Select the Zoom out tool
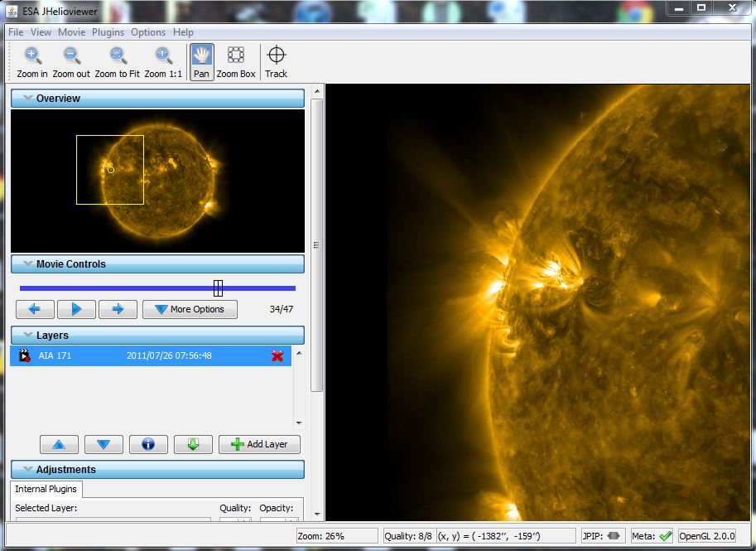The height and width of the screenshot is (551, 756). point(71,62)
